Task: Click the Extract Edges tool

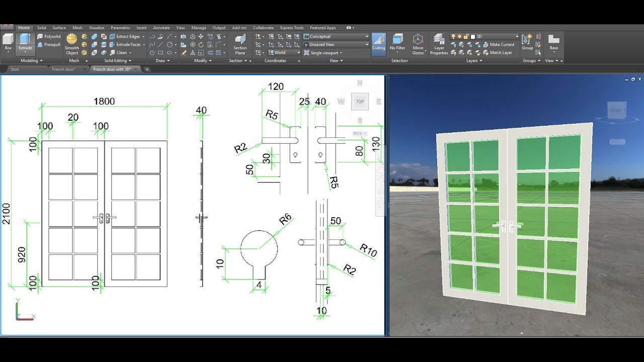Action: tap(125, 36)
